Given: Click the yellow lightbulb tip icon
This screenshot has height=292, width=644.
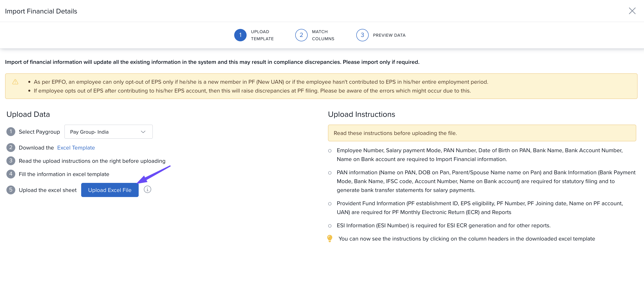Looking at the screenshot, I should coord(330,238).
